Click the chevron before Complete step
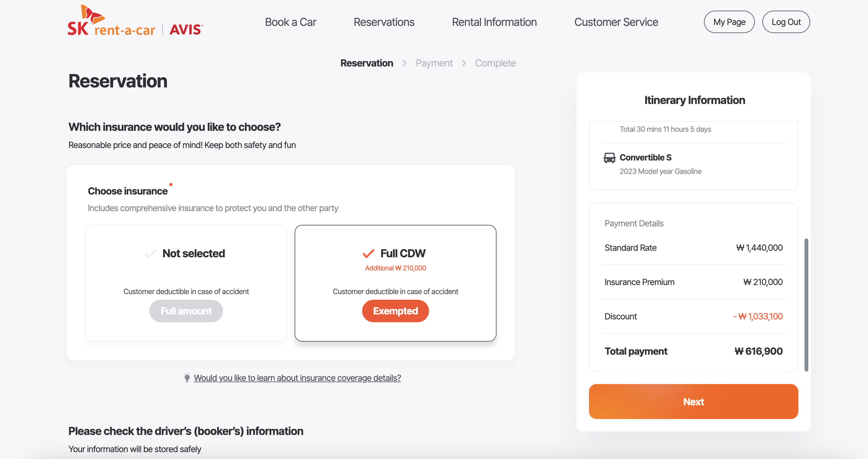This screenshot has height=459, width=868. pos(464,63)
